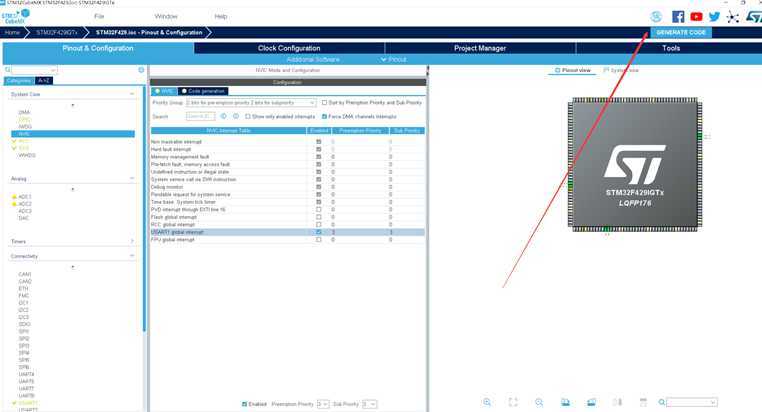This screenshot has height=412, width=762.
Task: Fit the chip view to window
Action: point(513,402)
